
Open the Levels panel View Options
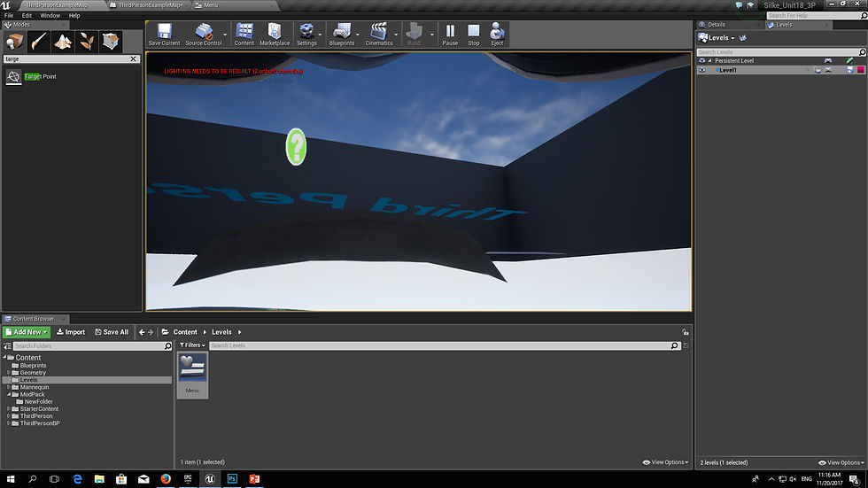tap(841, 462)
